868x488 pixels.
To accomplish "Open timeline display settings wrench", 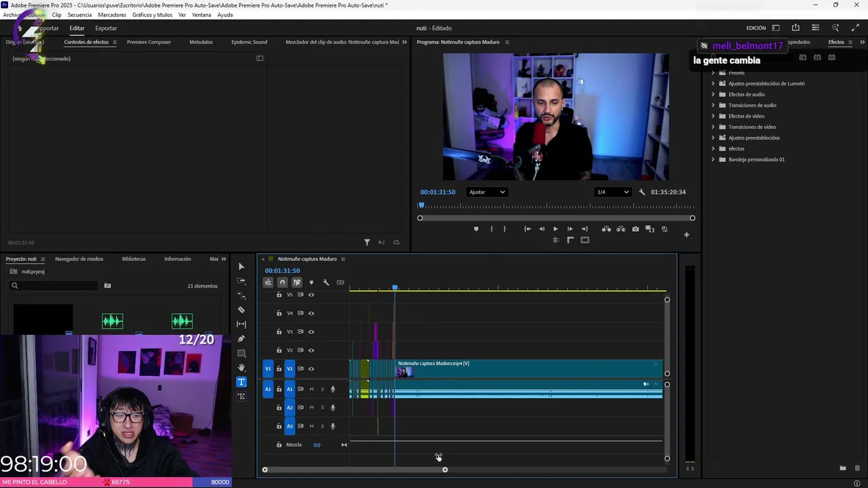I will [325, 283].
